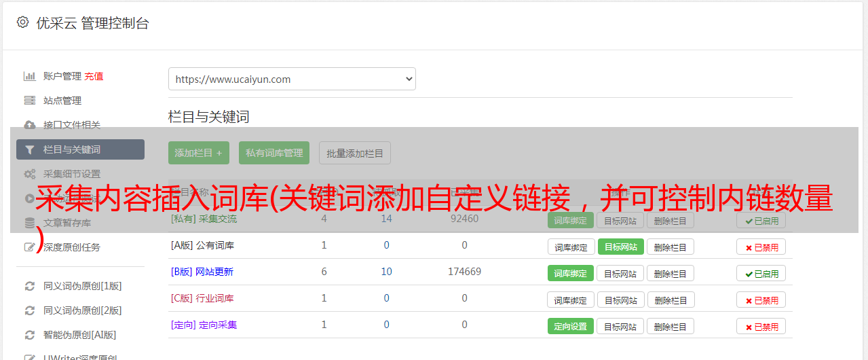Image resolution: width=868 pixels, height=360 pixels.
Task: Click 目标网站 in the 行业词库 row
Action: coord(621,300)
